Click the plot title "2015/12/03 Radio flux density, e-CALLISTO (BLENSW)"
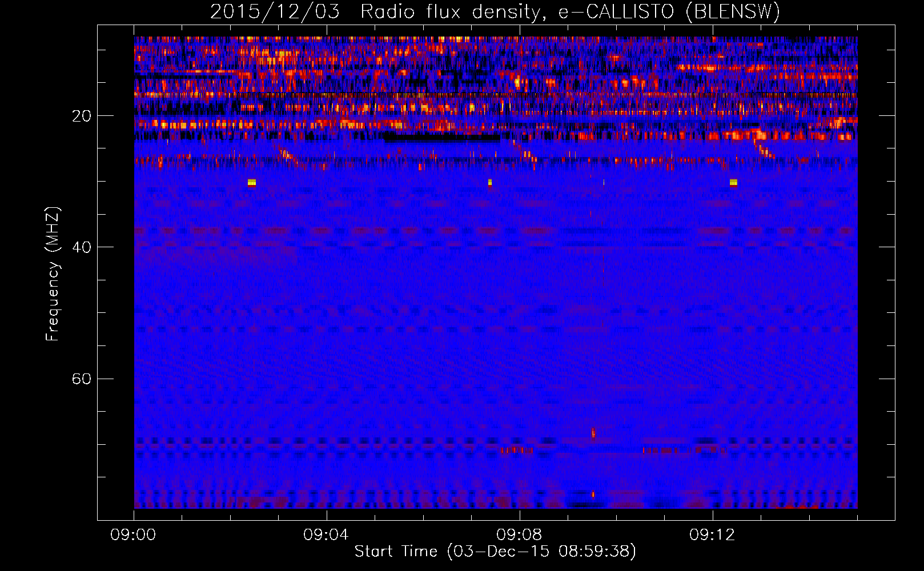This screenshot has height=571, width=924. point(495,11)
